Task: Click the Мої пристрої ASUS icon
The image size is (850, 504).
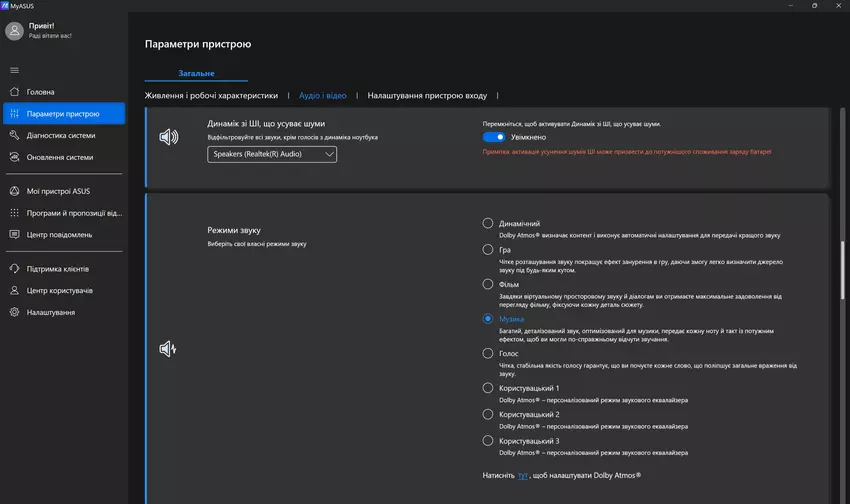Action: [x=14, y=191]
